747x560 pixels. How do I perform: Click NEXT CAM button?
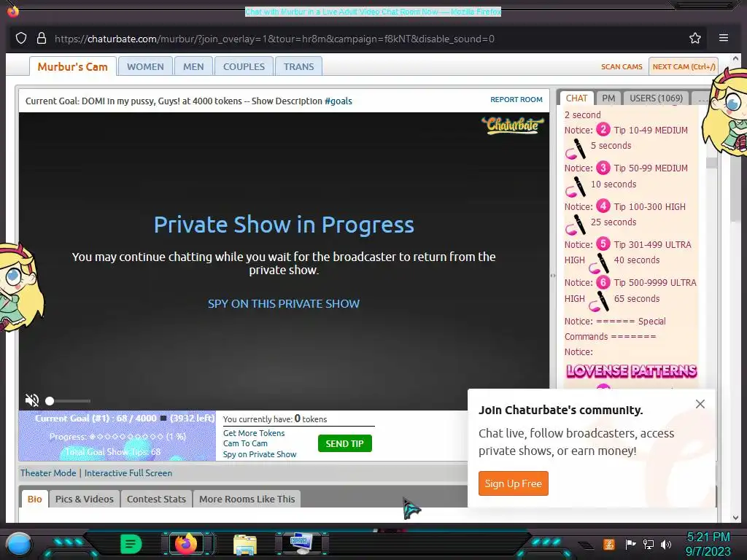point(684,66)
